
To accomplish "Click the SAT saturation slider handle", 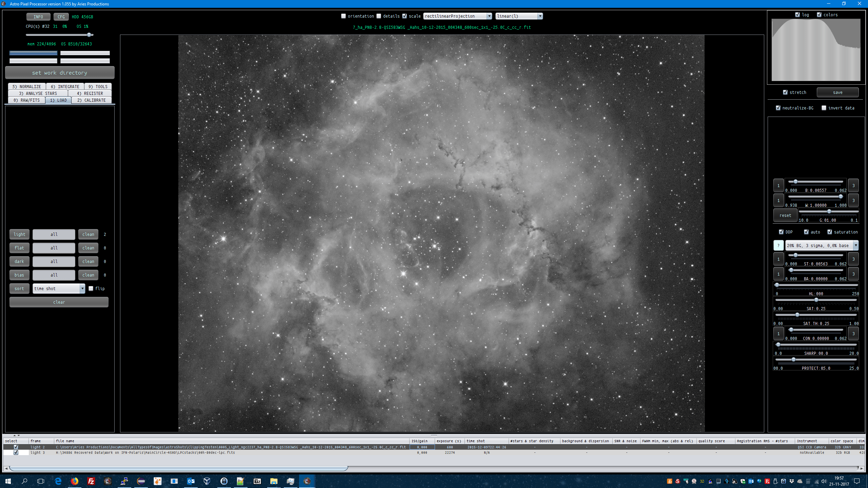I will pos(816,300).
